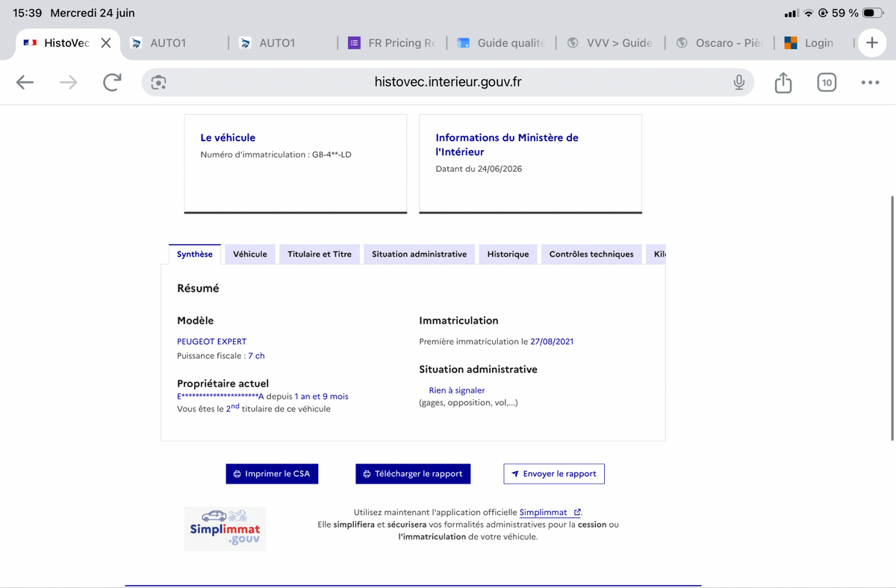Open the Login tab
The image size is (896, 588).
(x=814, y=43)
